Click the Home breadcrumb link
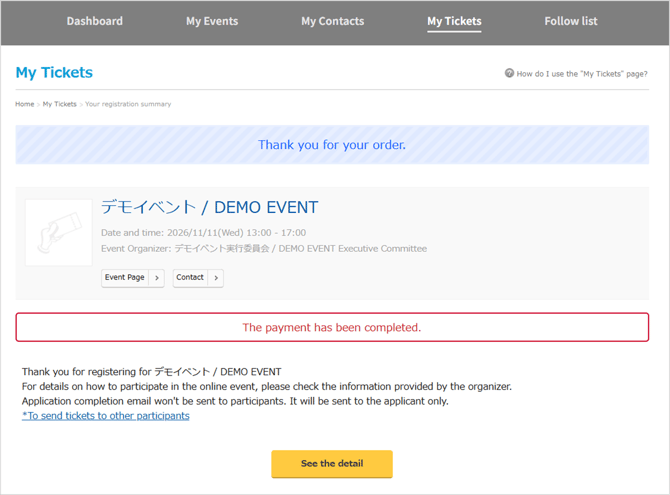670x495 pixels. pyautogui.click(x=24, y=104)
